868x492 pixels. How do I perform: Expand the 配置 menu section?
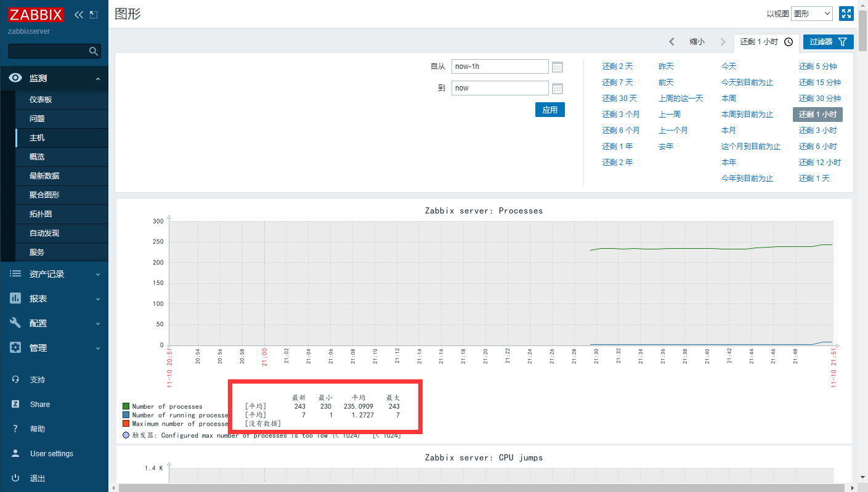pos(98,324)
